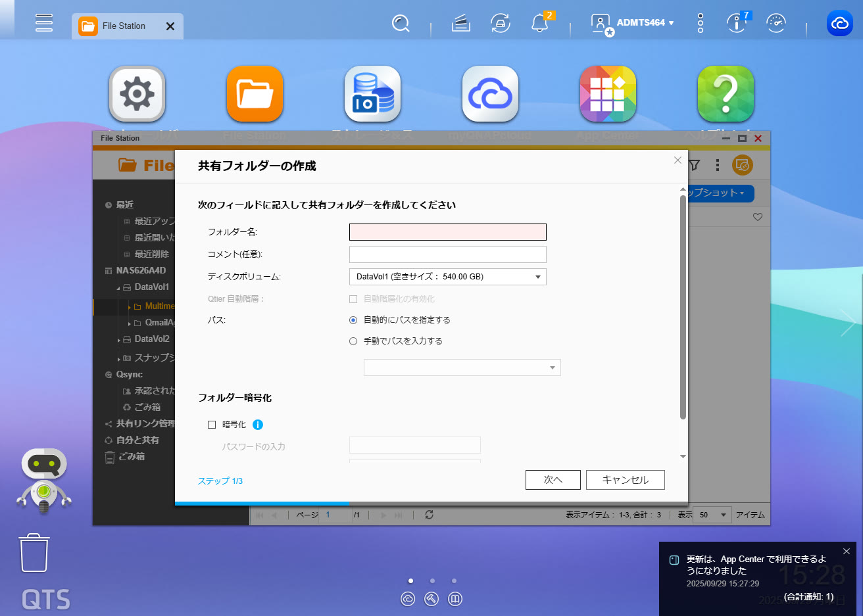Open the myQNAPcloud desktop icon
863x616 pixels.
[x=490, y=94]
